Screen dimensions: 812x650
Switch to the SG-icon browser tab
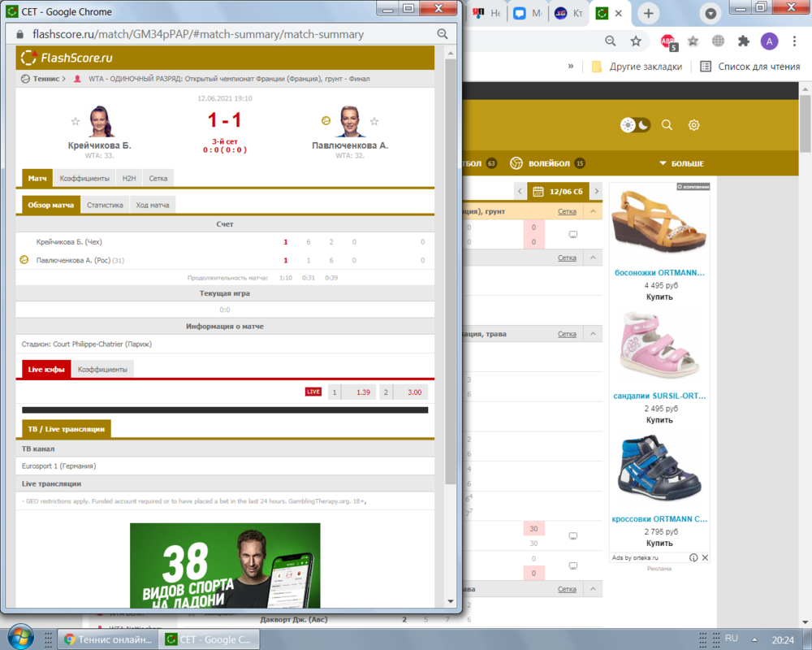pyautogui.click(x=568, y=14)
